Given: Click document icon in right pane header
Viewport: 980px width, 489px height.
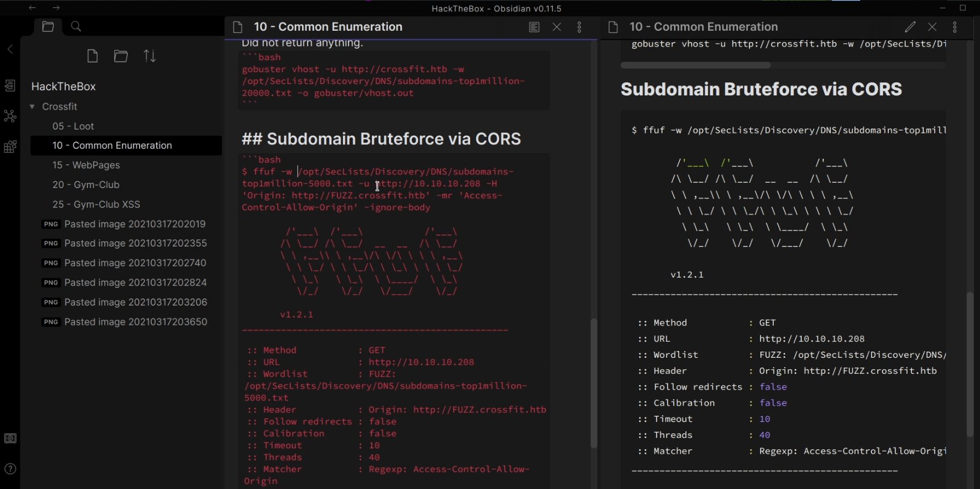Looking at the screenshot, I should point(613,27).
